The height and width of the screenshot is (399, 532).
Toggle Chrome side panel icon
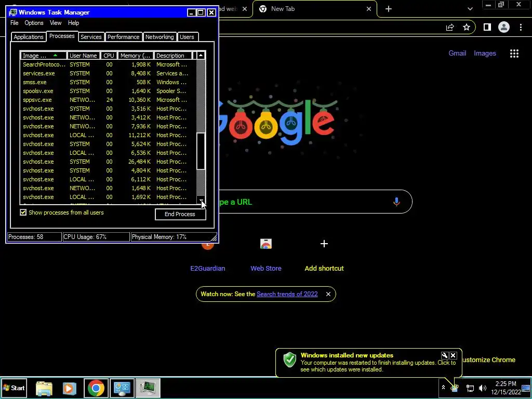coord(487,27)
